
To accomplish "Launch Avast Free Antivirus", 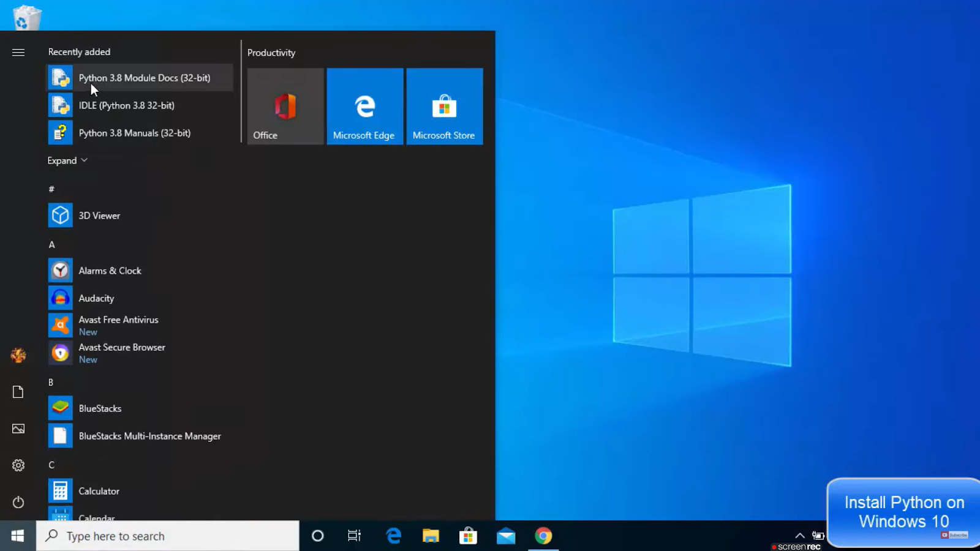I will (x=140, y=326).
